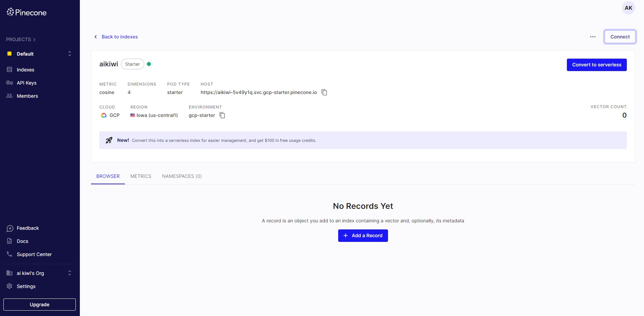
Task: Open Settings in the sidebar
Action: tap(26, 286)
